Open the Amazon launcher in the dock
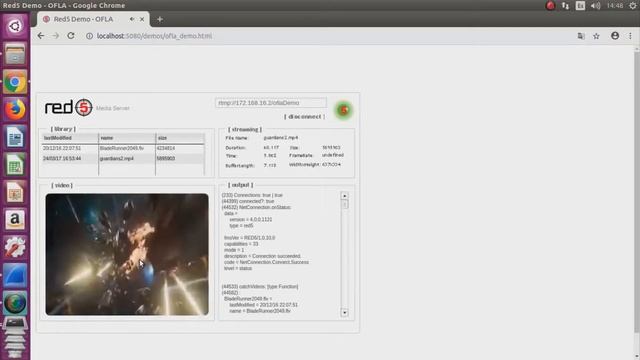Viewport: 640px width, 360px height. (15, 220)
